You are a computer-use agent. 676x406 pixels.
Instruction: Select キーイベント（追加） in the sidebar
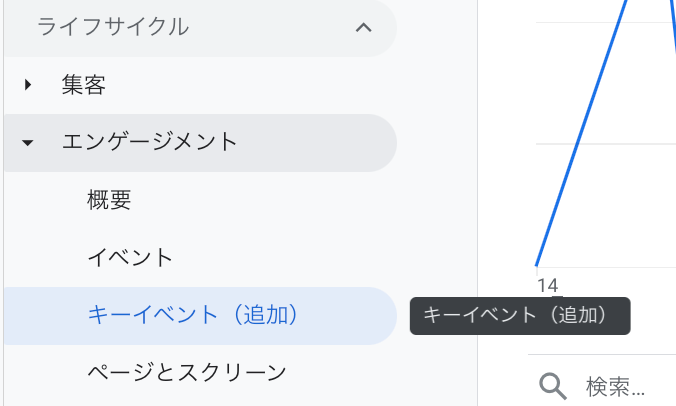[x=200, y=315]
